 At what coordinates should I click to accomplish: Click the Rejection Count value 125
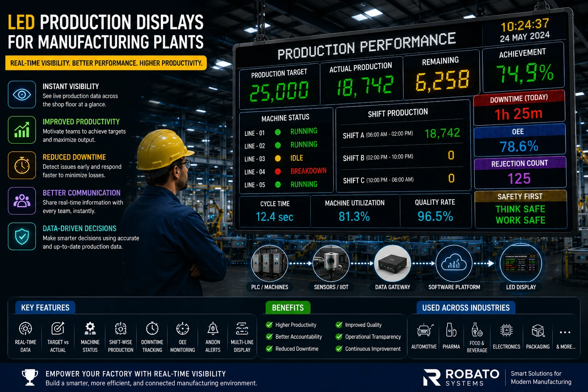coord(519,178)
